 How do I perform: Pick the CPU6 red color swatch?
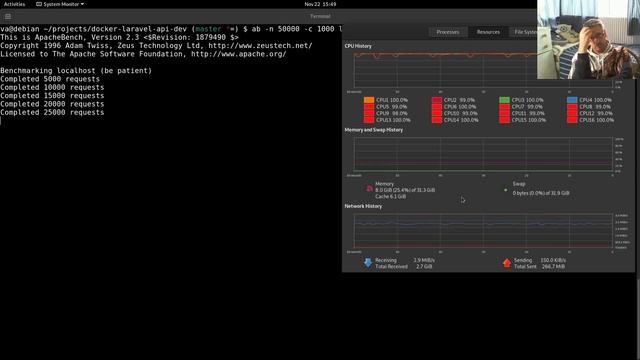click(x=437, y=107)
